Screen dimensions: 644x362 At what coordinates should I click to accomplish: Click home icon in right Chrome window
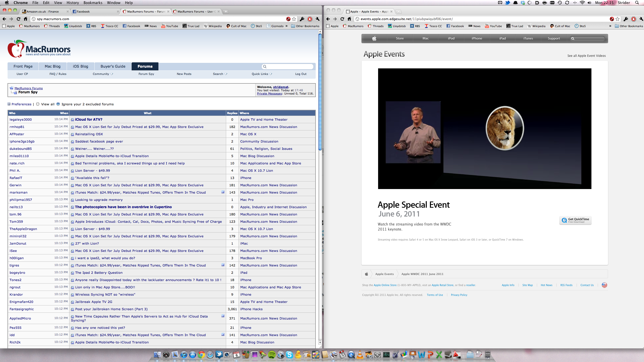tap(349, 19)
